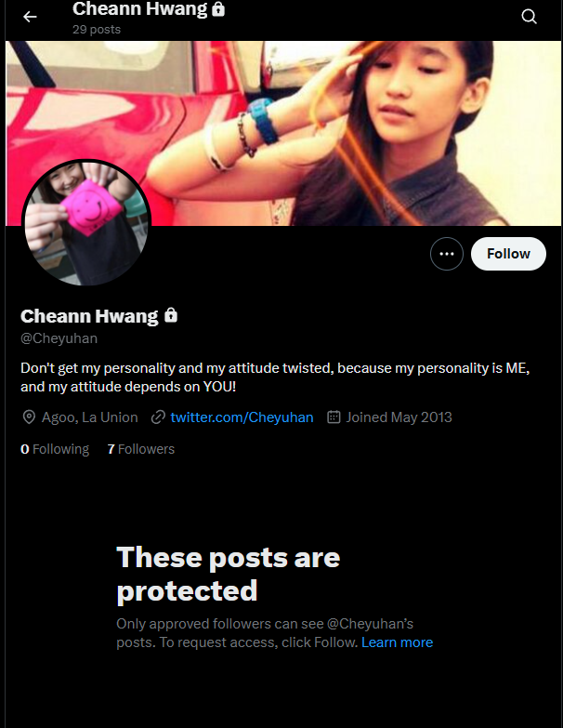The width and height of the screenshot is (563, 728).
Task: Click the Learn more link
Action: 397,642
